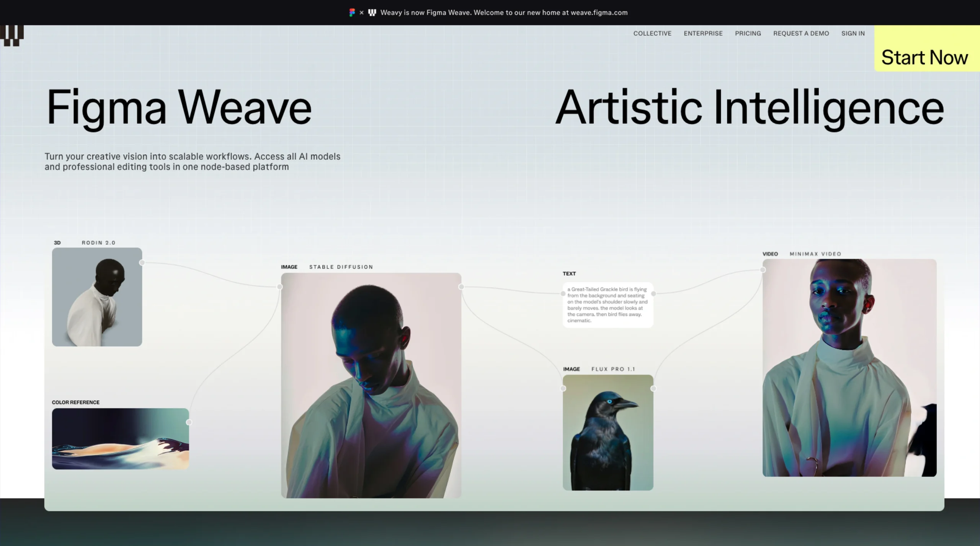The height and width of the screenshot is (546, 980).
Task: Click the Flux Pro node left connector
Action: click(x=563, y=388)
